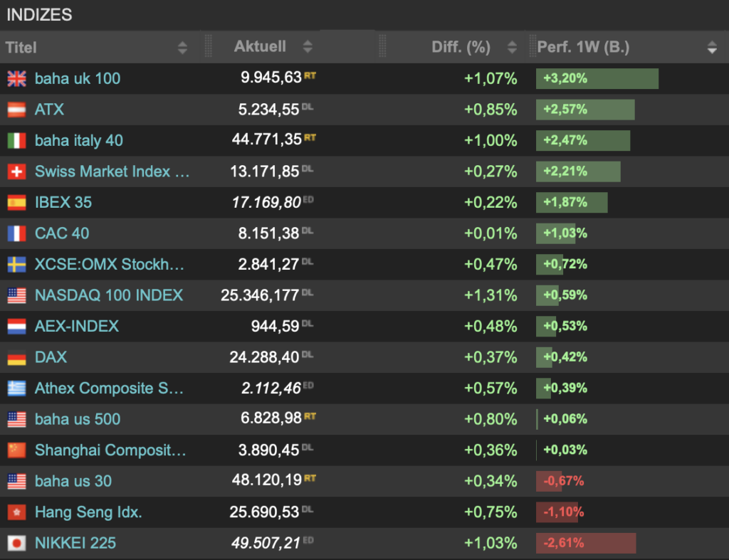Open the CAC 40 index link
The width and height of the screenshot is (729, 560).
(61, 233)
